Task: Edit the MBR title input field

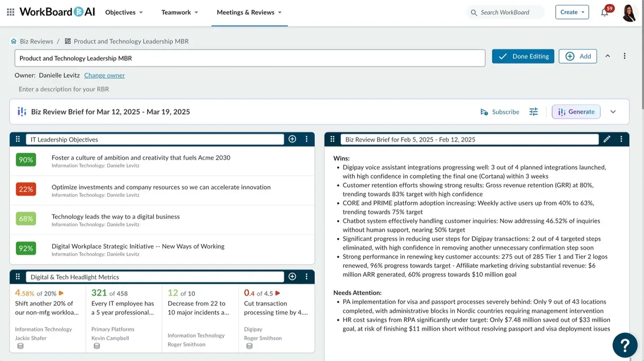Action: (x=250, y=58)
